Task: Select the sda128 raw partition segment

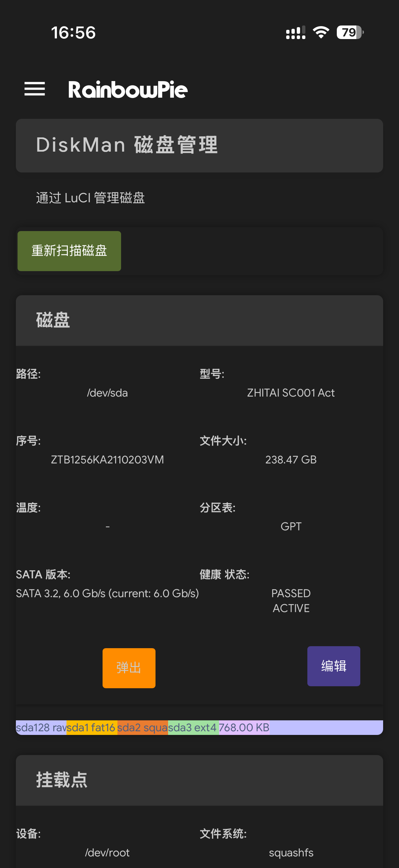Action: pos(41,727)
